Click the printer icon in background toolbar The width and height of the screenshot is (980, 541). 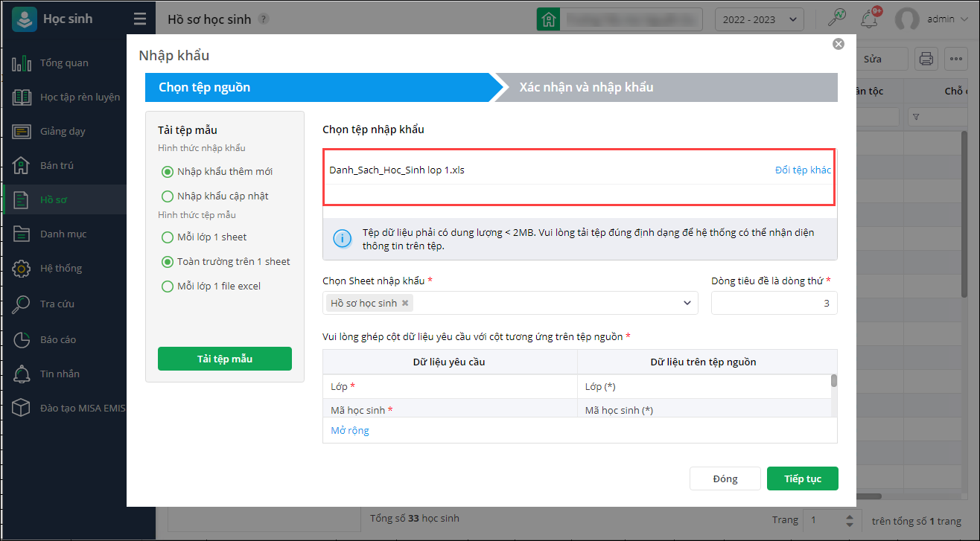click(x=926, y=58)
